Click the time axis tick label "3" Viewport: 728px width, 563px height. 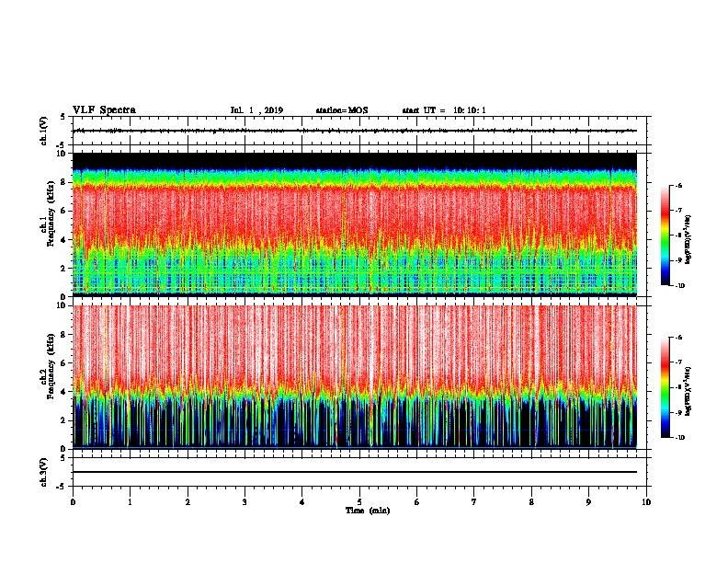[x=245, y=502]
